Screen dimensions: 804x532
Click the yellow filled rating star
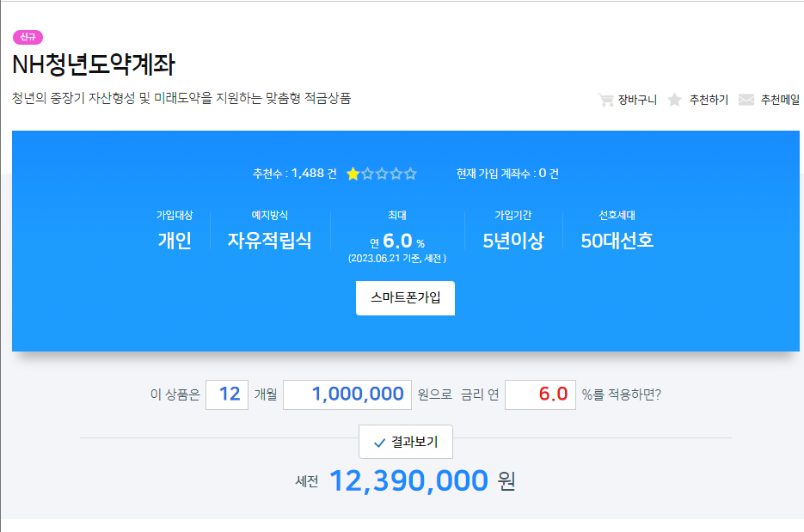[x=353, y=174]
